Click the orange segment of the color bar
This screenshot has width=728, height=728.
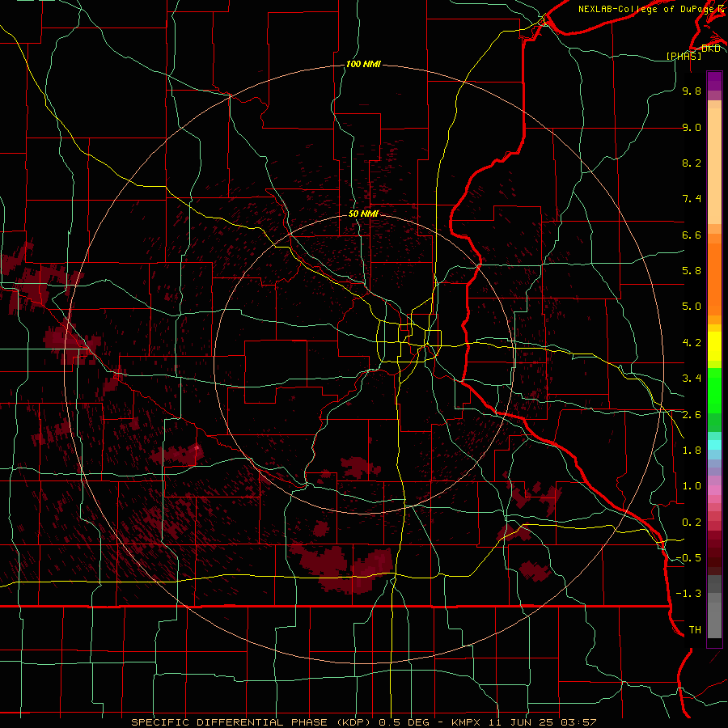pyautogui.click(x=714, y=278)
